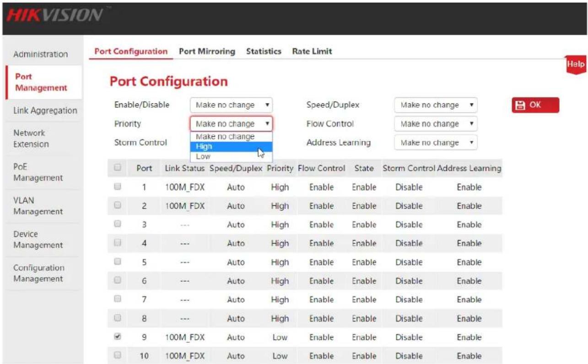Screen dimensions: 588x364
Task: Tick the checkbox for port 10
Action: [117, 355]
